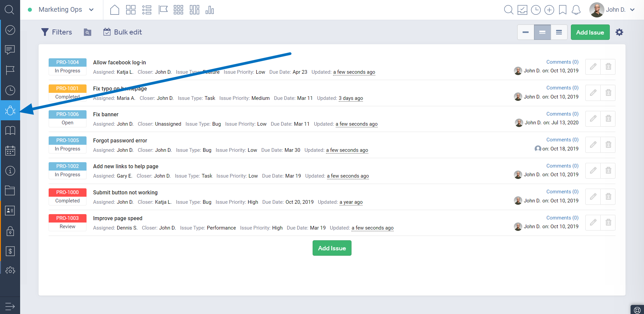Expand the left sidebar menu
Viewport: 644px width, 314px height.
(10, 306)
